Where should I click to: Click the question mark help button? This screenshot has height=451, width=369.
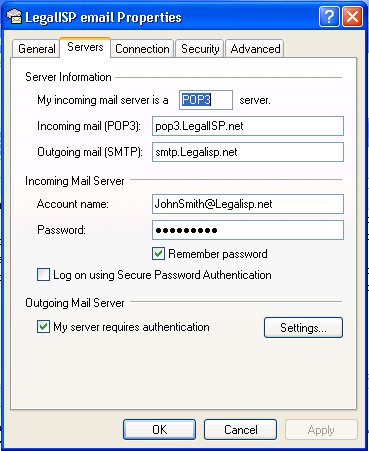click(x=329, y=16)
